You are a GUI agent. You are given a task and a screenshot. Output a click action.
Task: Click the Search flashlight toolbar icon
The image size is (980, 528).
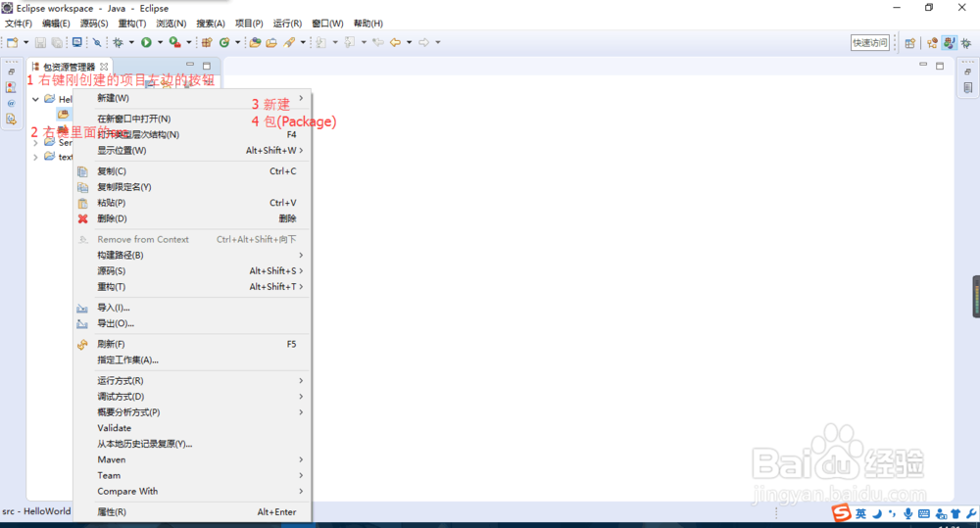(289, 42)
